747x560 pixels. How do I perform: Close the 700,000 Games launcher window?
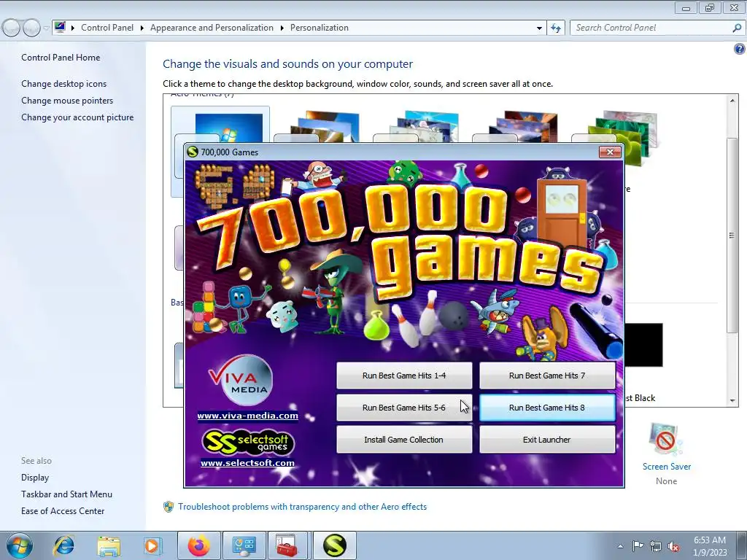tap(610, 152)
